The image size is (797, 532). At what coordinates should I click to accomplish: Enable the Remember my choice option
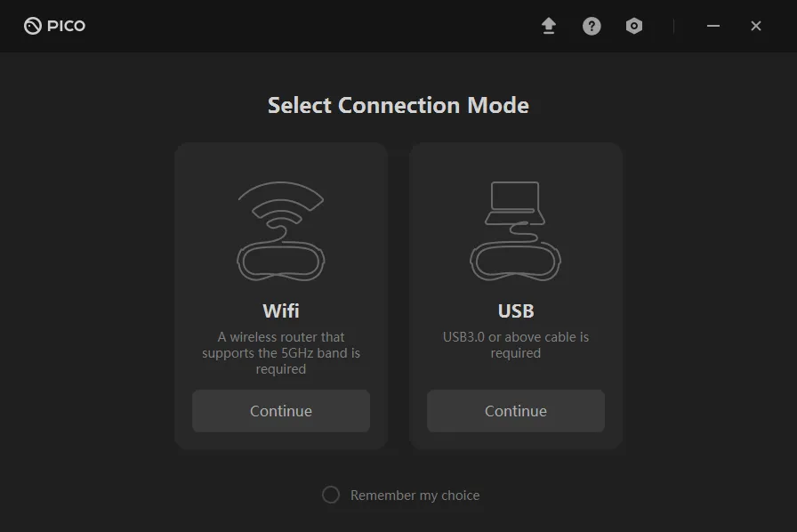(x=330, y=495)
